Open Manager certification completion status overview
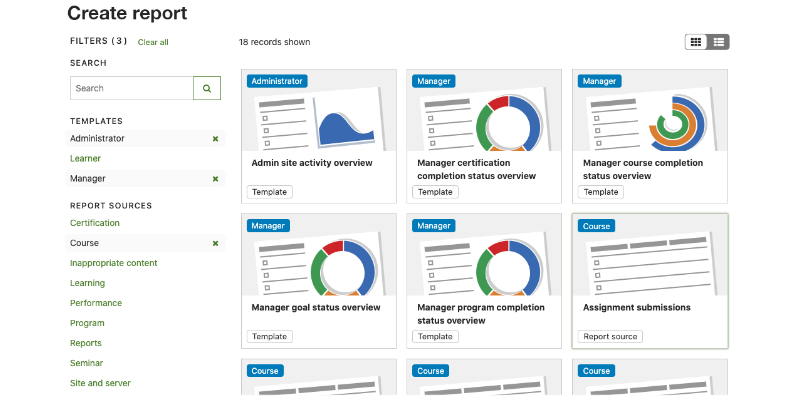800x400 pixels. 484,137
